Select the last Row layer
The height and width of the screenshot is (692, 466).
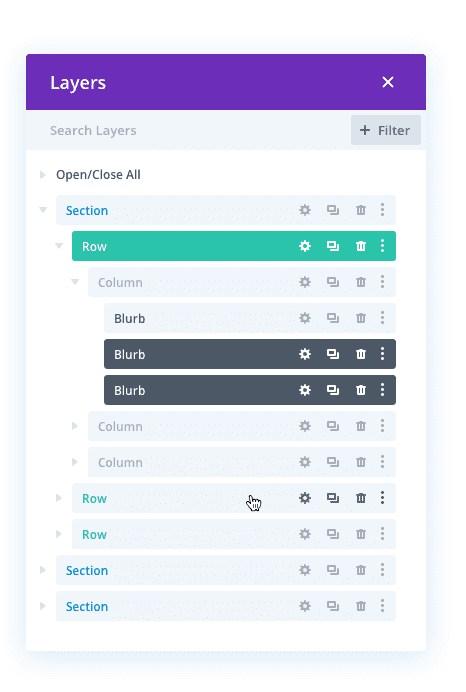[234, 534]
